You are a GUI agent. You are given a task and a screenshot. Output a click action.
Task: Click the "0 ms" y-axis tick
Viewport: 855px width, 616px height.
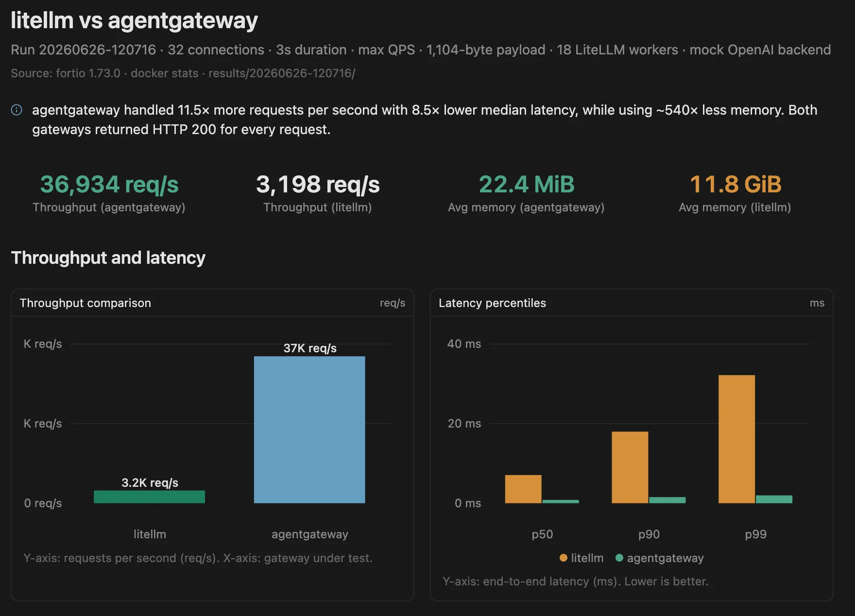point(468,503)
